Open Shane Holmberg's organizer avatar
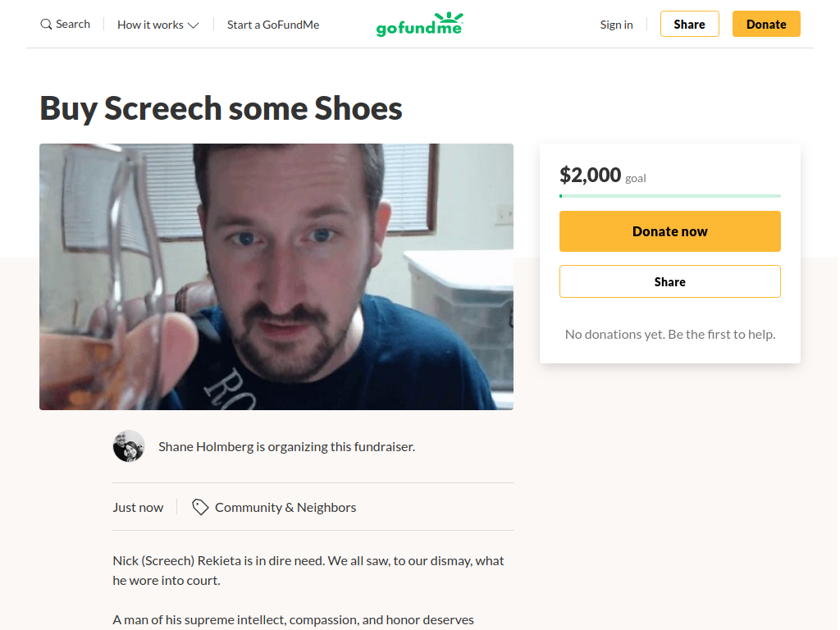 129,445
